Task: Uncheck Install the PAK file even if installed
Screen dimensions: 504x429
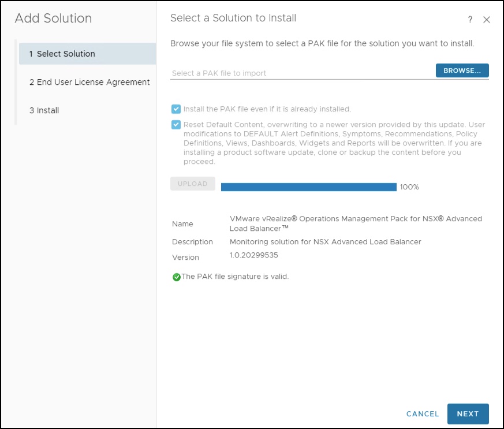Action: click(176, 109)
